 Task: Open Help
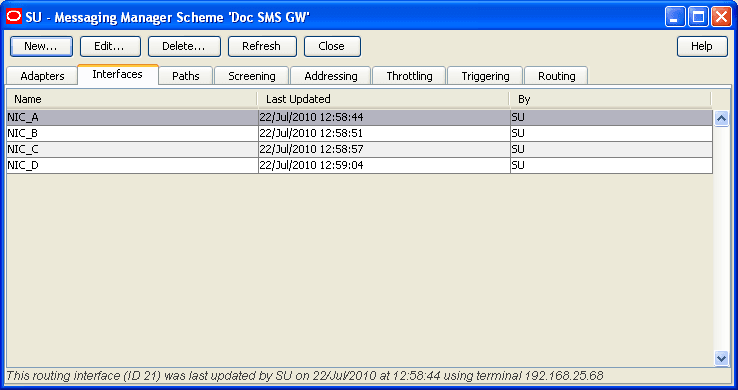(702, 46)
